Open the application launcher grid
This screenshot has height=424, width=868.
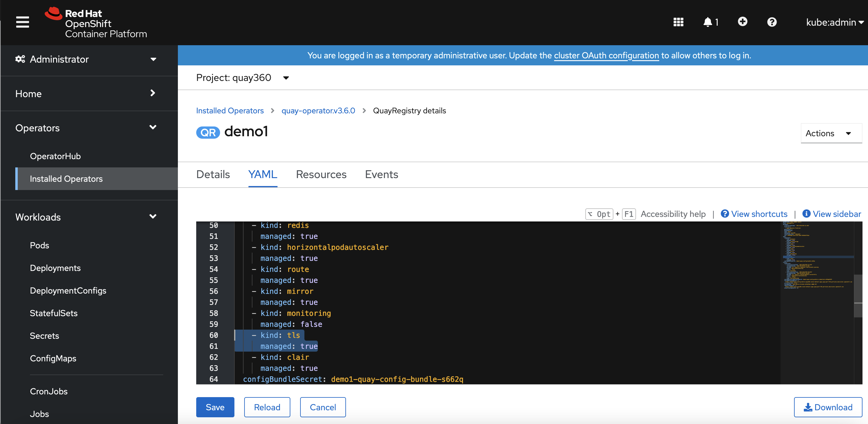point(678,22)
